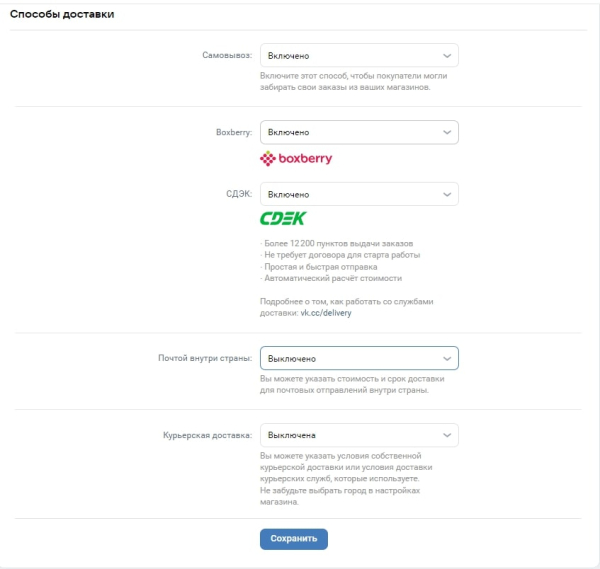Click the Boxberry dropdown chevron arrow
The height and width of the screenshot is (569, 600).
tap(446, 132)
